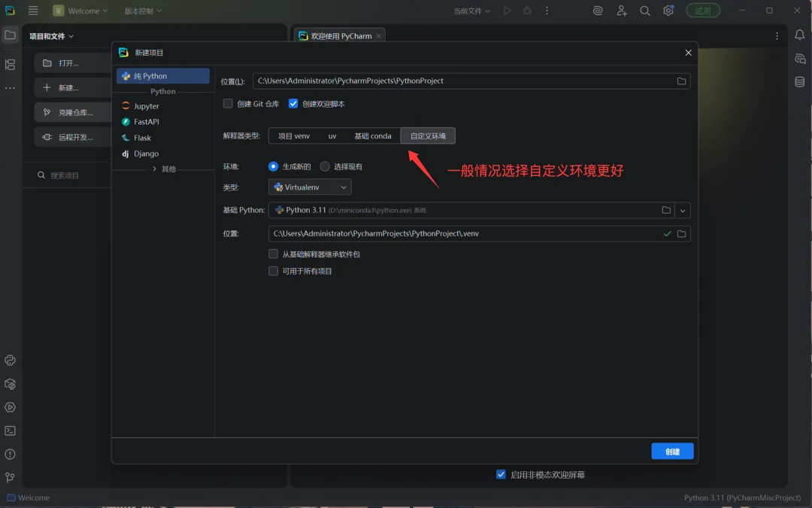Select 自定义环境 interpreter type
Screen dimensions: 812x508
[428, 135]
